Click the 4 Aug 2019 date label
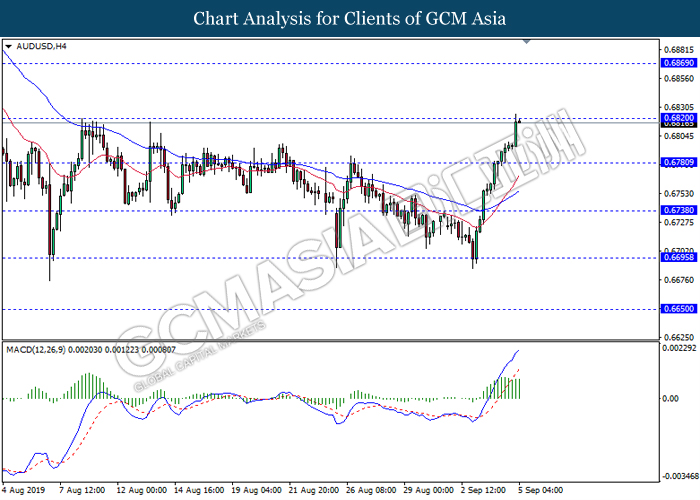Screen dimensions: 700x500 (x=23, y=490)
